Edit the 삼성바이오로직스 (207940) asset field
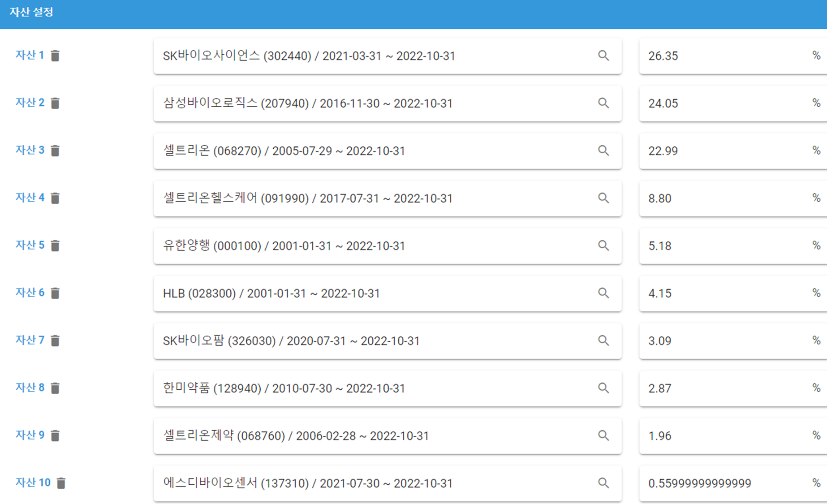The height and width of the screenshot is (504, 827). point(388,103)
